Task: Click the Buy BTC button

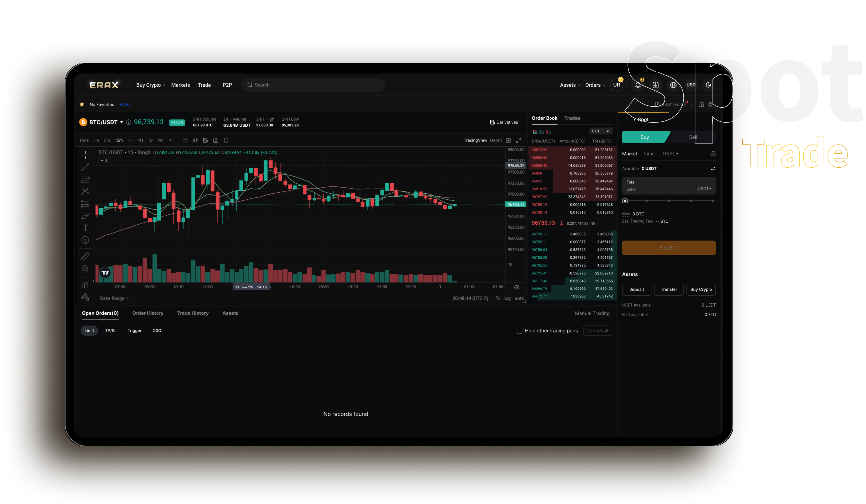Action: [x=669, y=248]
